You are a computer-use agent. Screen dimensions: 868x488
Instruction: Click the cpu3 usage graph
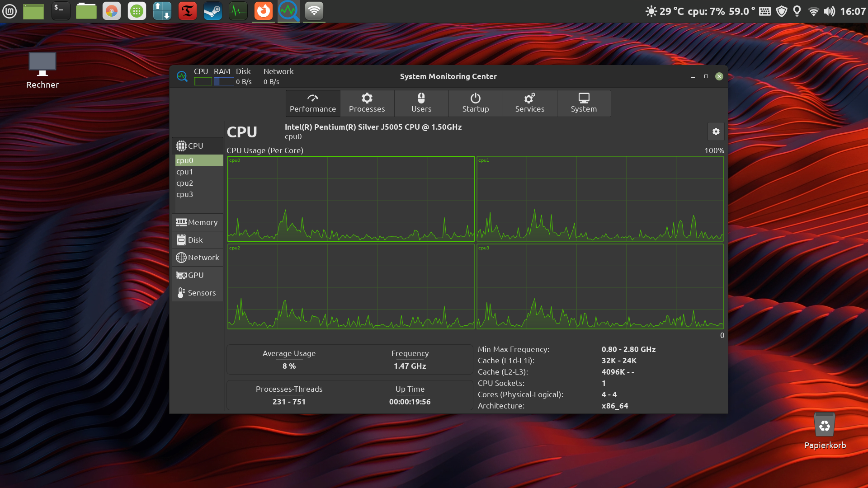[600, 286]
